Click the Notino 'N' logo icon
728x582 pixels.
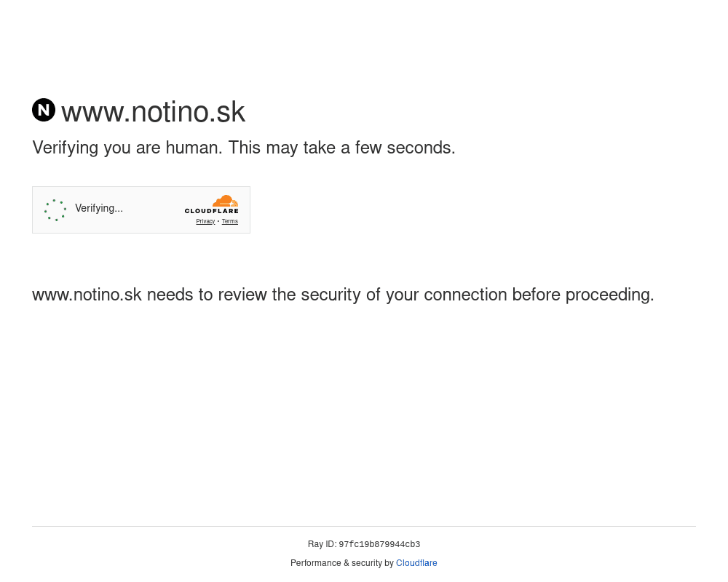[44, 110]
